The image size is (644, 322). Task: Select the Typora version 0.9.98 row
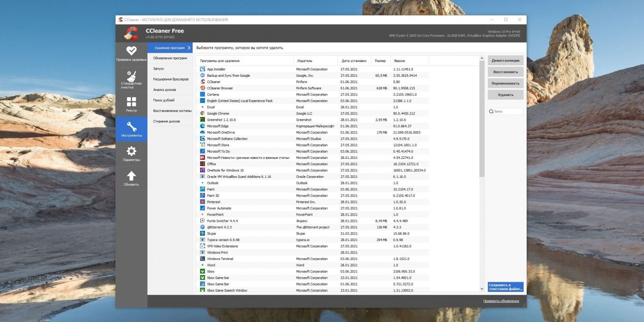(x=313, y=240)
